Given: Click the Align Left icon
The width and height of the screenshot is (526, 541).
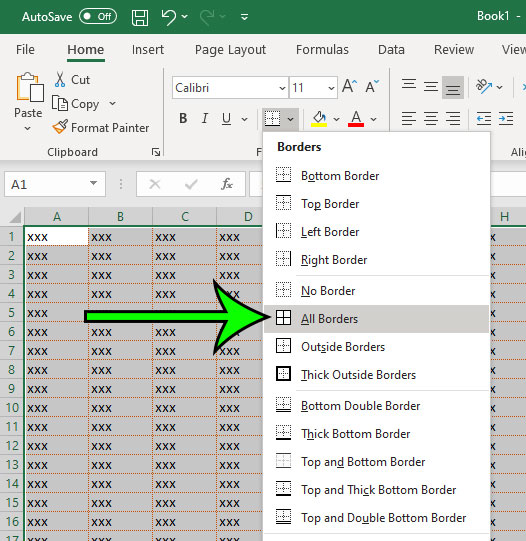Looking at the screenshot, I should click(409, 119).
